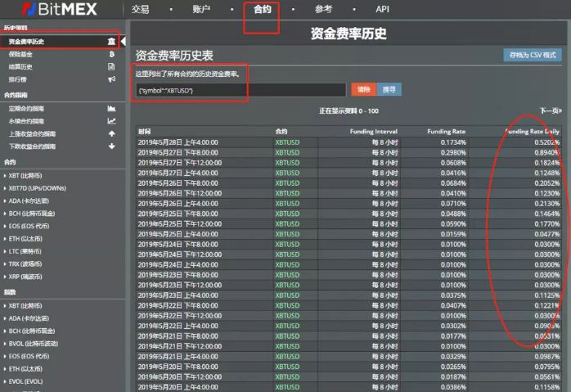The width and height of the screenshot is (571, 392).
Task: Select the 0.1734% funding rate cell
Action: point(453,142)
